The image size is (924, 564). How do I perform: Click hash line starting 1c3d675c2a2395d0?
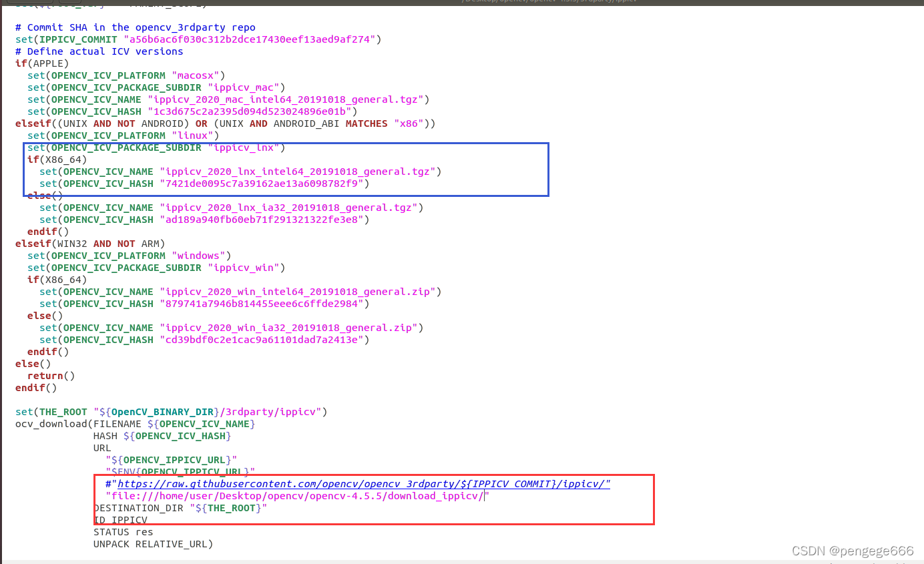tap(192, 111)
